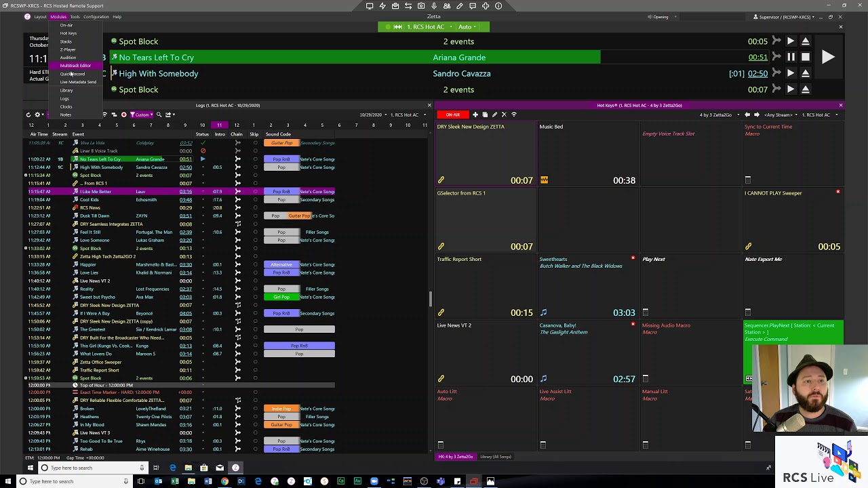The width and height of the screenshot is (868, 488).
Task: Eject the first Spot Block event
Action: click(806, 41)
